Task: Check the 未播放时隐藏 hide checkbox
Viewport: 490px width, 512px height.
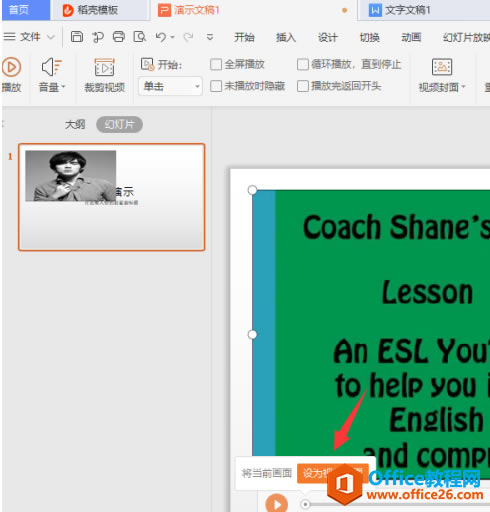Action: (x=216, y=86)
